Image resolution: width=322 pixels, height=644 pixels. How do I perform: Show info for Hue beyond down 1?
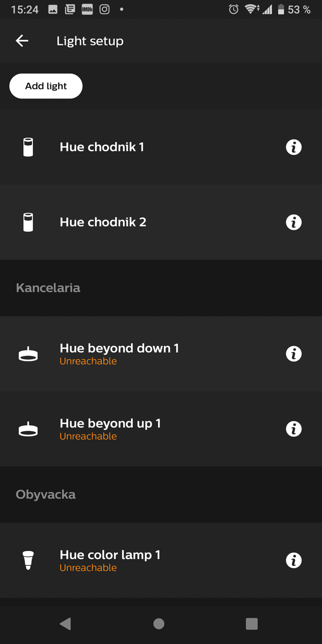(293, 354)
